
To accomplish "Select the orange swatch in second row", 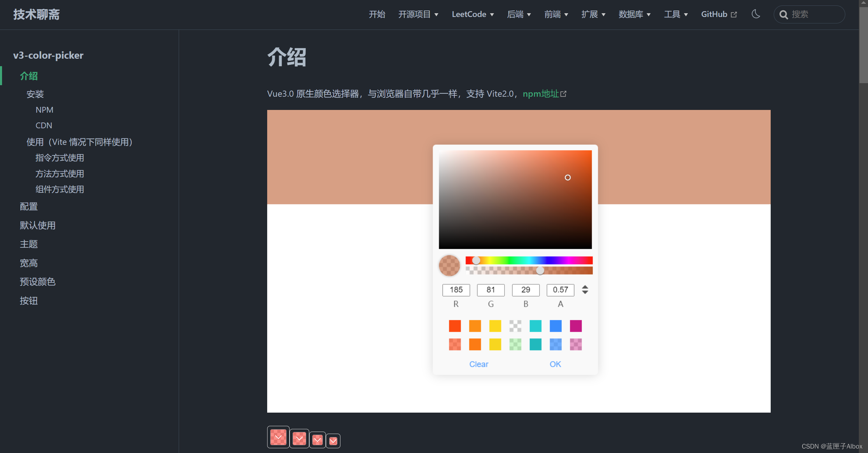I will [475, 344].
